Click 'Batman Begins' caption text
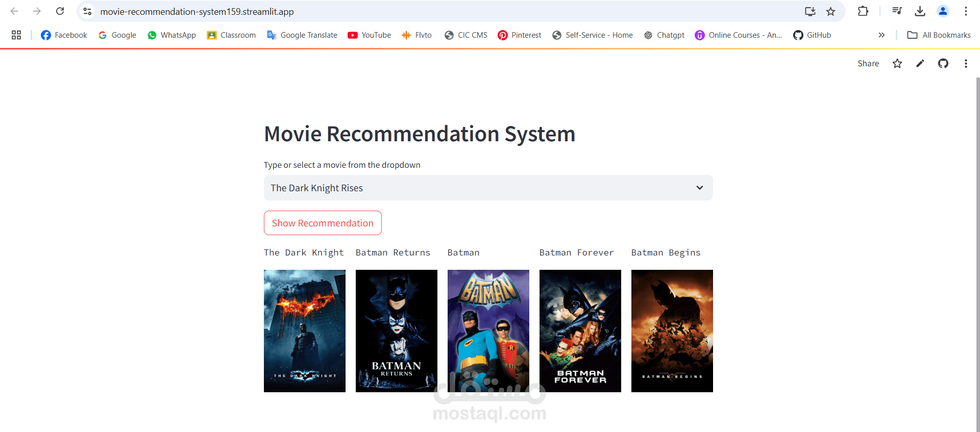Image resolution: width=980 pixels, height=432 pixels. 666,252
